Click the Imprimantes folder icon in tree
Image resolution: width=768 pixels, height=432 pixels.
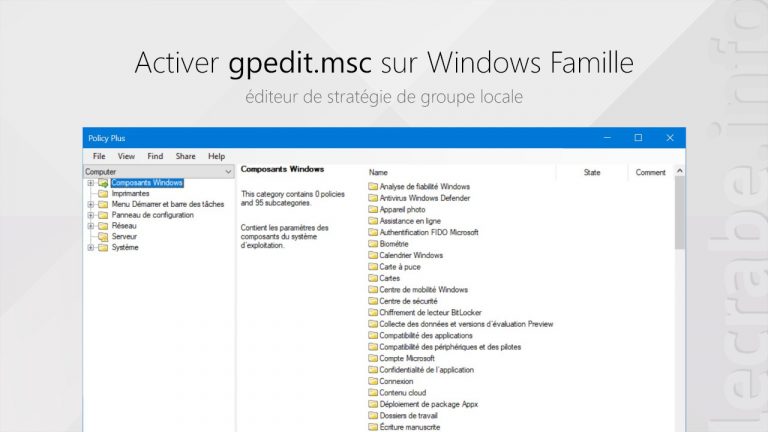pyautogui.click(x=103, y=194)
